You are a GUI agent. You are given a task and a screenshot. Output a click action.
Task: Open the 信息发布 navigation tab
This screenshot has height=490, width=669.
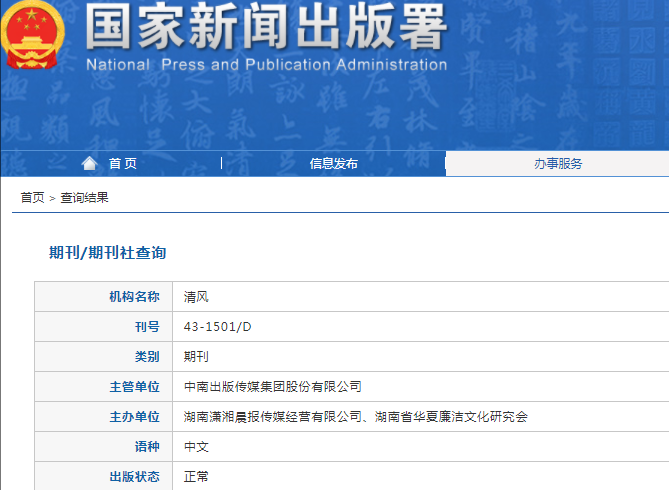coord(333,164)
